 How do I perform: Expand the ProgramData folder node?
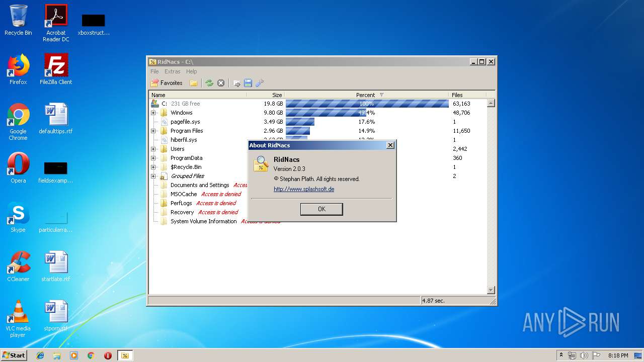point(153,158)
